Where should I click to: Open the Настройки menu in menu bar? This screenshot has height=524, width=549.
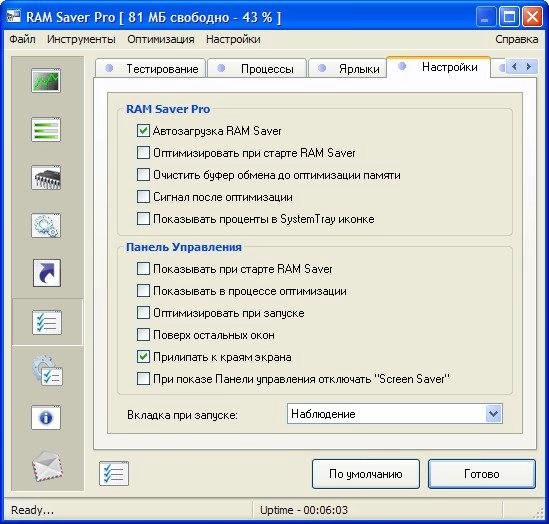click(x=233, y=39)
